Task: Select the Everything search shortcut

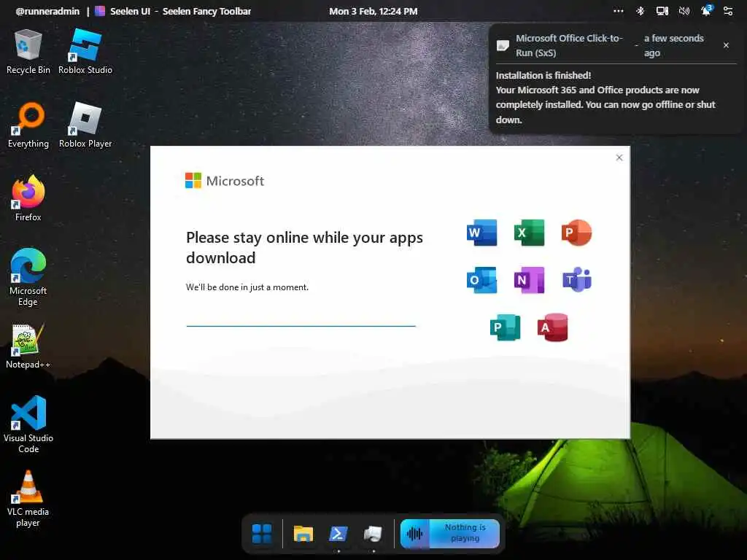Action: pos(28,125)
